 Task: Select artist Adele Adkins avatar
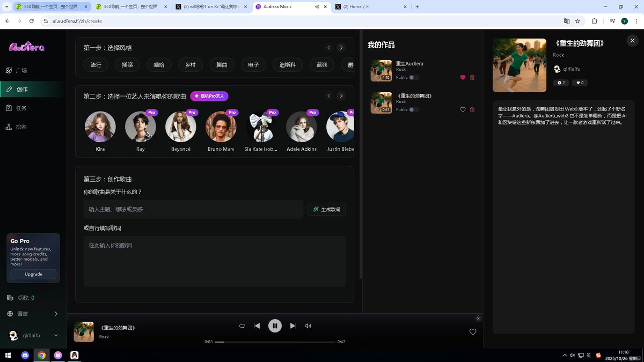(x=302, y=127)
